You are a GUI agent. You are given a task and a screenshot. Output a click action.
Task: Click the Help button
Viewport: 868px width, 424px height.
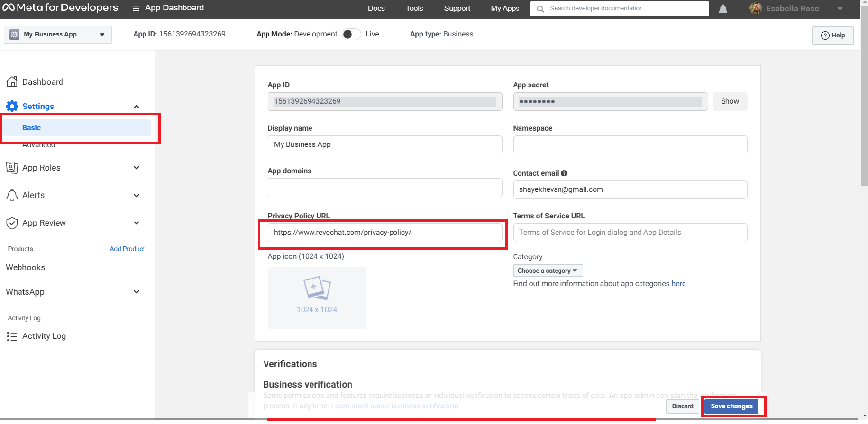pyautogui.click(x=832, y=35)
